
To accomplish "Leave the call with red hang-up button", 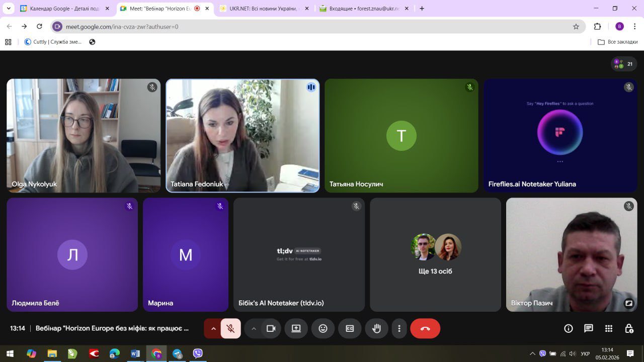I will tap(425, 329).
